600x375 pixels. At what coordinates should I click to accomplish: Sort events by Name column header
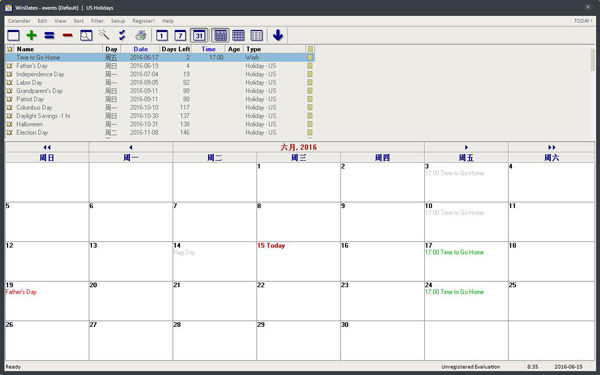tap(59, 49)
